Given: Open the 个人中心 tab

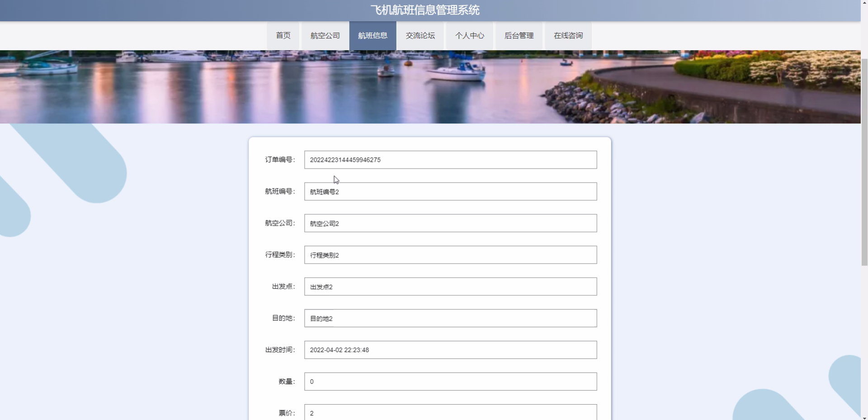Looking at the screenshot, I should coord(470,36).
